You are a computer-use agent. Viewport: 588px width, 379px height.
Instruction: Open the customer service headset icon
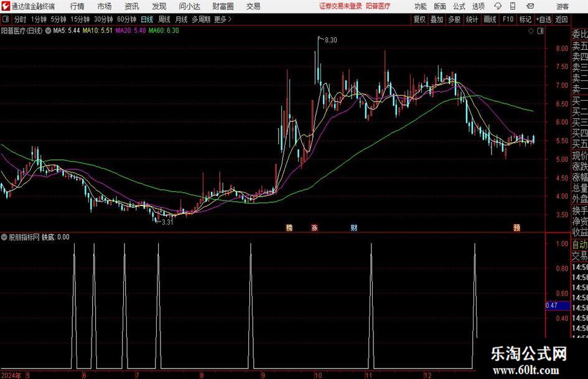click(498, 6)
